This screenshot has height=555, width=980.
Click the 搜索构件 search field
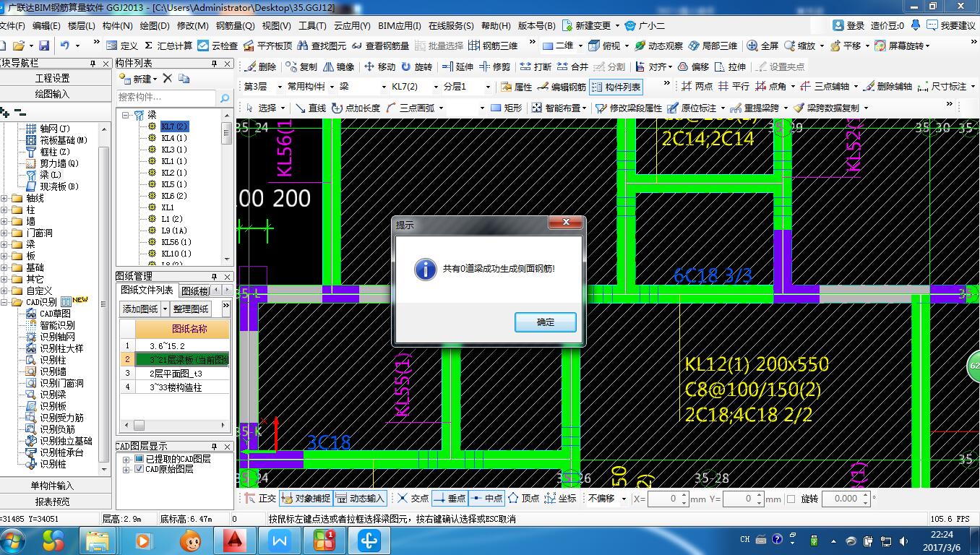(166, 98)
